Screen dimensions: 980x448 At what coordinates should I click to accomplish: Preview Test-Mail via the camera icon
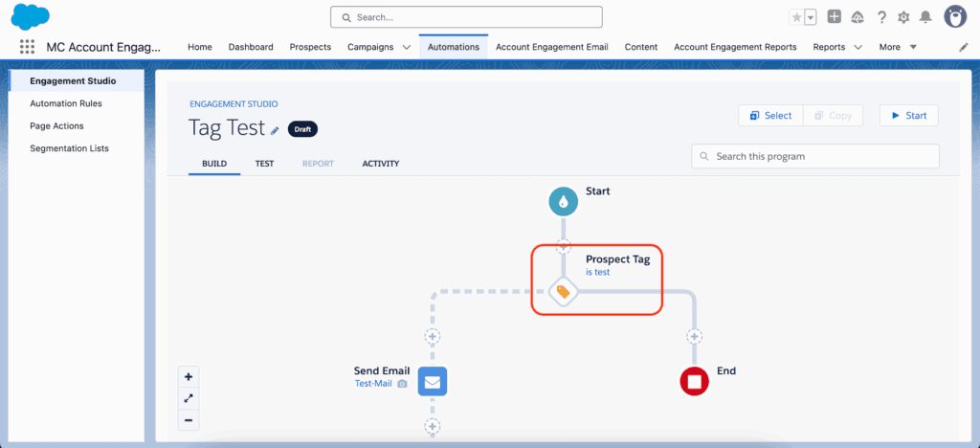(403, 384)
